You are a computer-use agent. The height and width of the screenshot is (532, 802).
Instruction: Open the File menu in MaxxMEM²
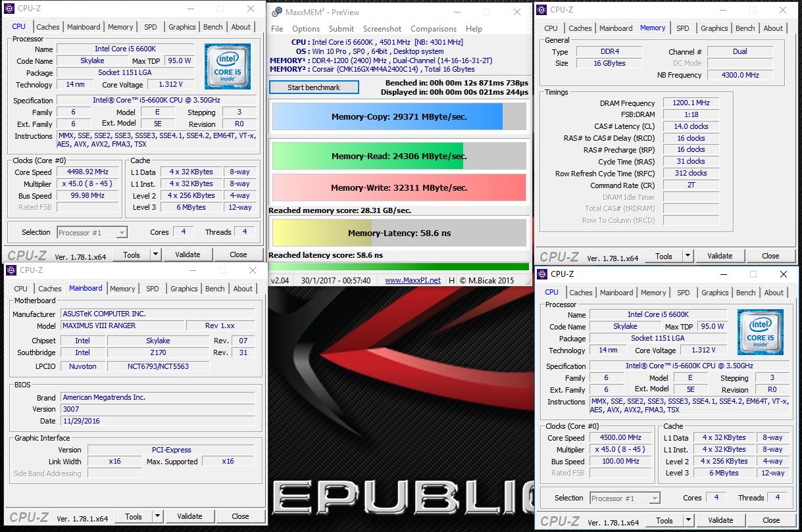coord(277,28)
